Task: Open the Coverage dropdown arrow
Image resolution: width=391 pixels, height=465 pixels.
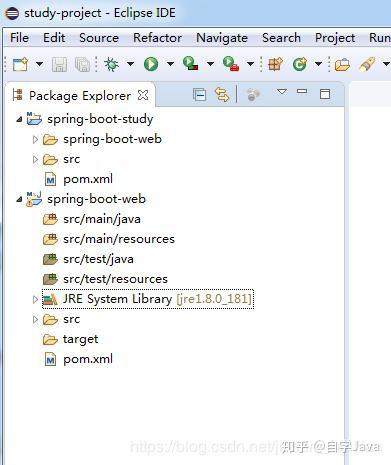Action: (210, 64)
